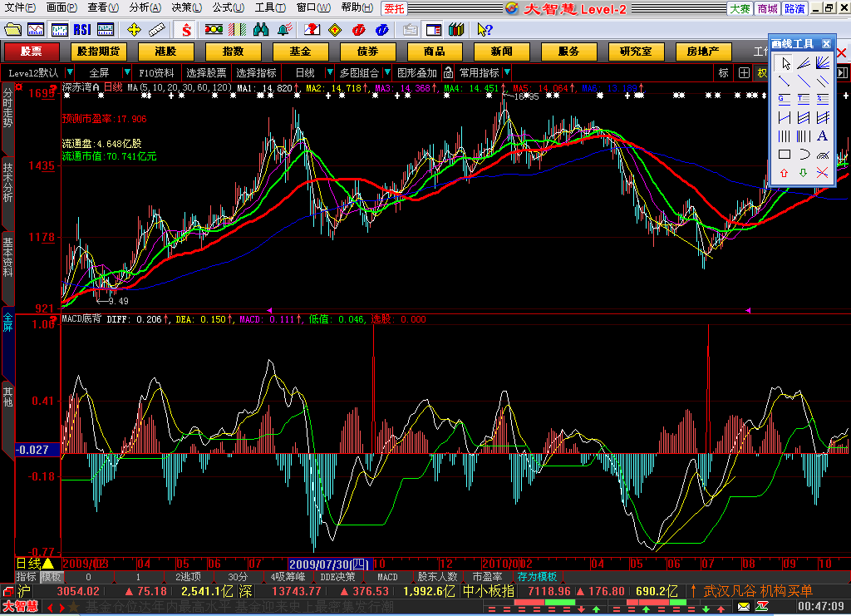Select the rectangle tool in drawing panel
851x616 pixels.
[x=784, y=154]
